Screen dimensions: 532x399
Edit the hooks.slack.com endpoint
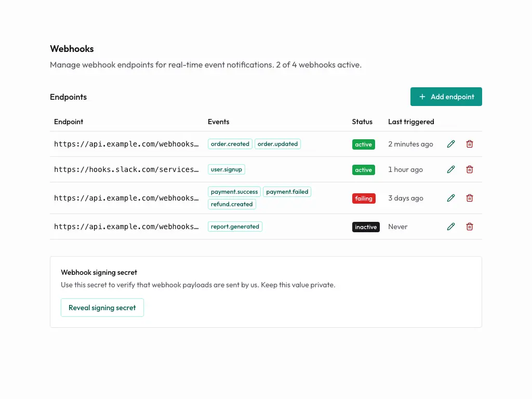click(x=450, y=169)
